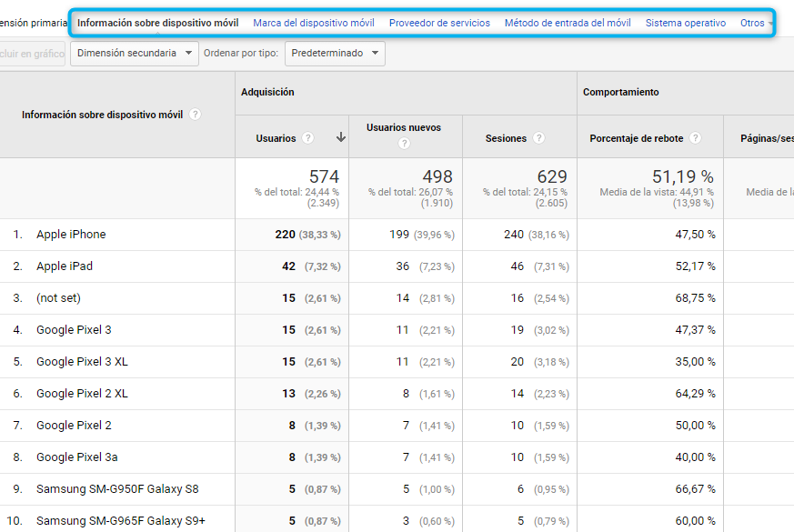The image size is (794, 532).
Task: Select overall bounce rate 51,19 %
Action: (683, 176)
